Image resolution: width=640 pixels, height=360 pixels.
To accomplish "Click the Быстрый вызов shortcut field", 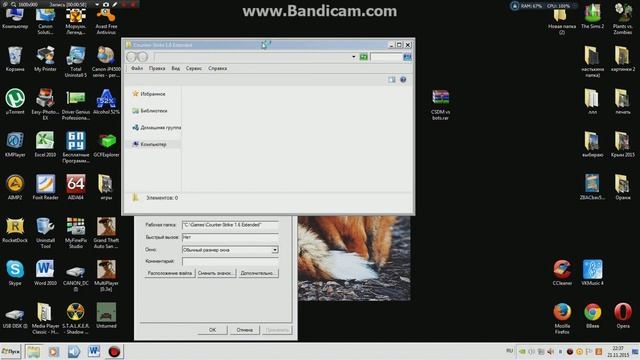I will [230, 237].
